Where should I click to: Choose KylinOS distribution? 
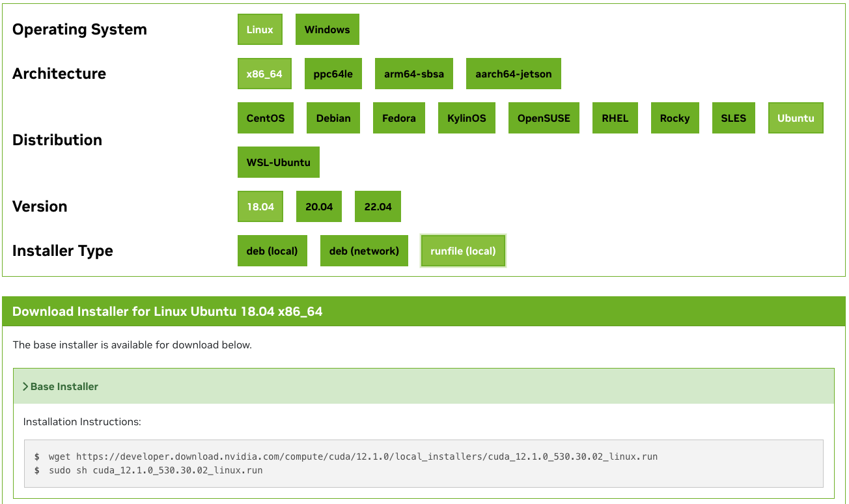point(467,118)
